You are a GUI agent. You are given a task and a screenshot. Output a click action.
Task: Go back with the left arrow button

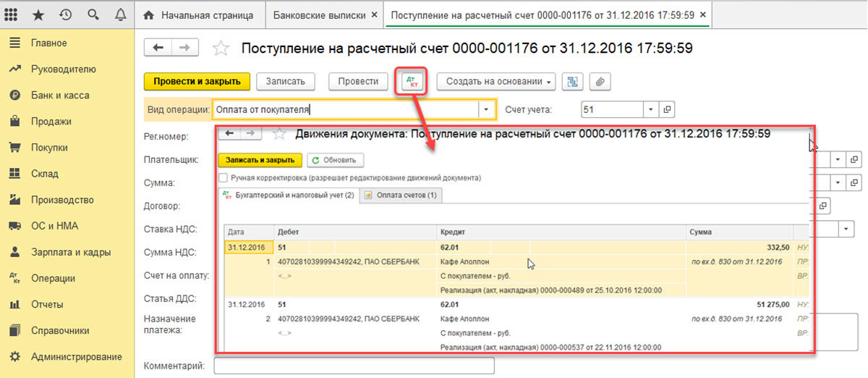(x=158, y=48)
